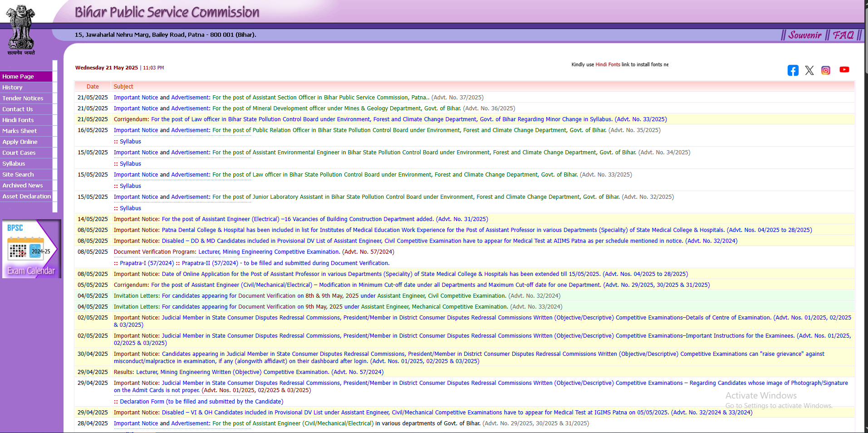Select Apply Online in the sidebar

pyautogui.click(x=20, y=142)
